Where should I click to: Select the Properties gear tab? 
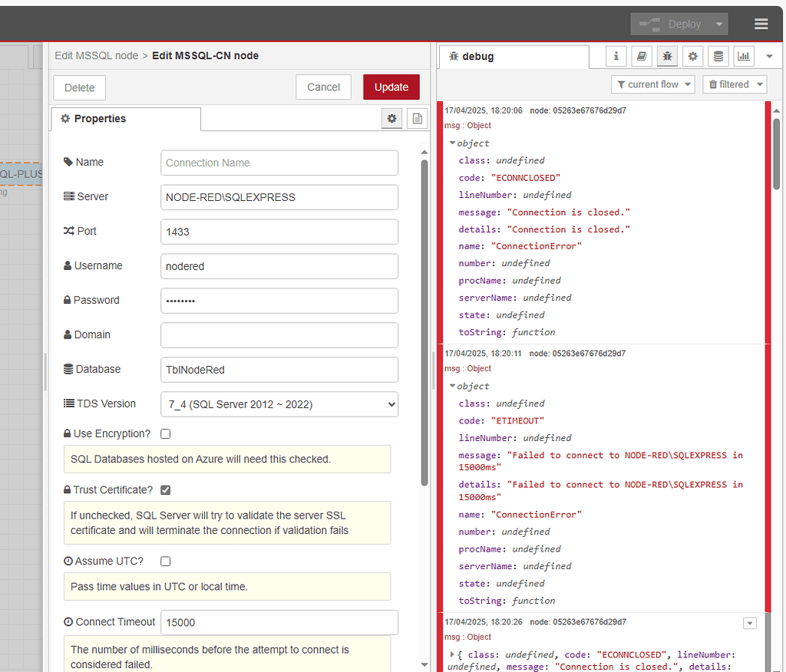pos(391,118)
